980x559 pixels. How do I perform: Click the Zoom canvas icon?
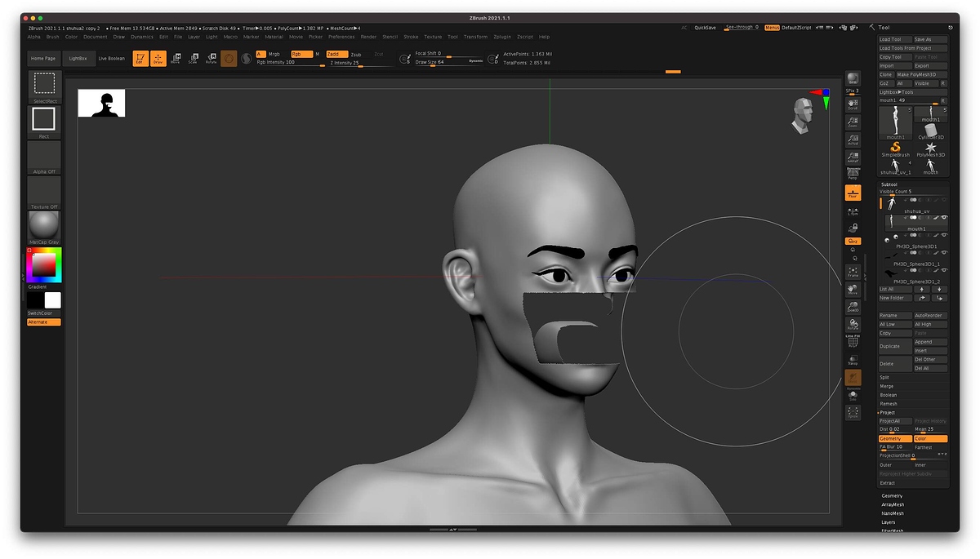[853, 121]
